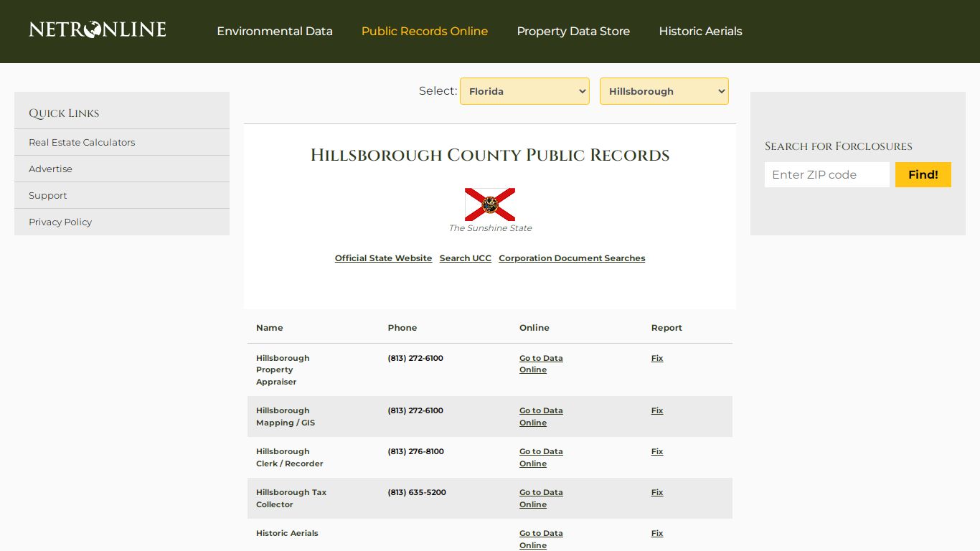Click the Florida state flag image

click(x=490, y=204)
